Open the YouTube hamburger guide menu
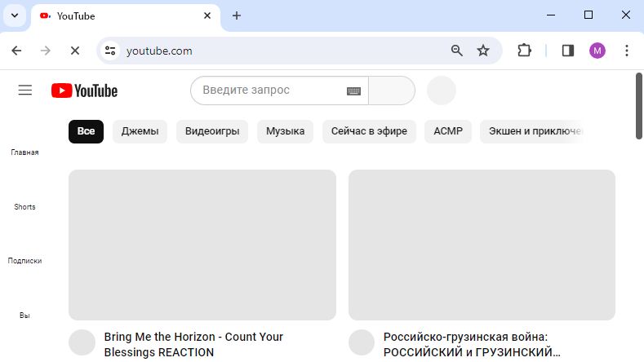Image resolution: width=644 pixels, height=362 pixels. click(25, 90)
